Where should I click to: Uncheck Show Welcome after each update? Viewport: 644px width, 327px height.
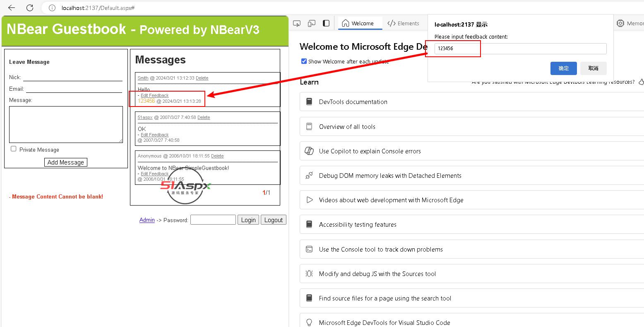click(304, 61)
